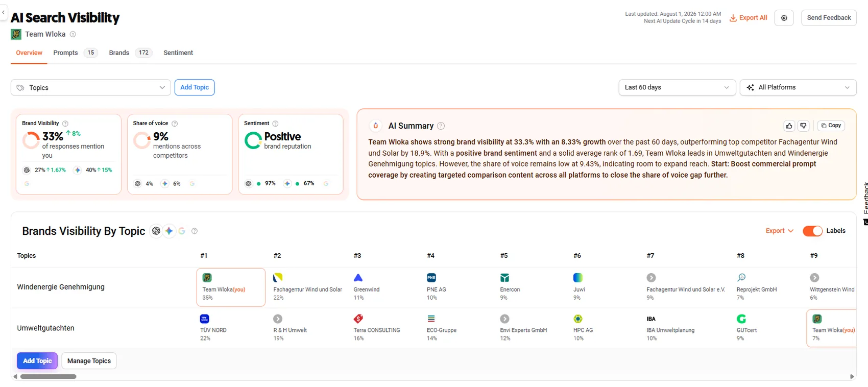868x387 pixels.
Task: Collapse the sidebar with the top-left chevron
Action: tap(3, 12)
